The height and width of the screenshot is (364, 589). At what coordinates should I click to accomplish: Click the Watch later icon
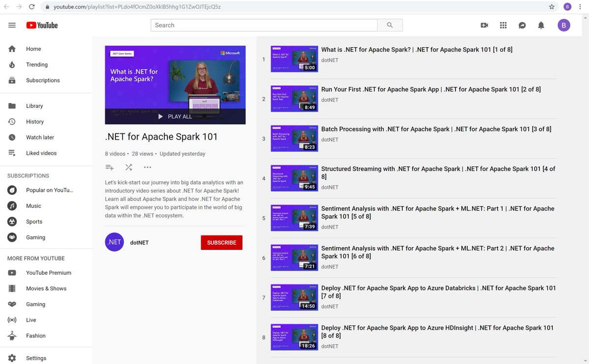click(12, 137)
